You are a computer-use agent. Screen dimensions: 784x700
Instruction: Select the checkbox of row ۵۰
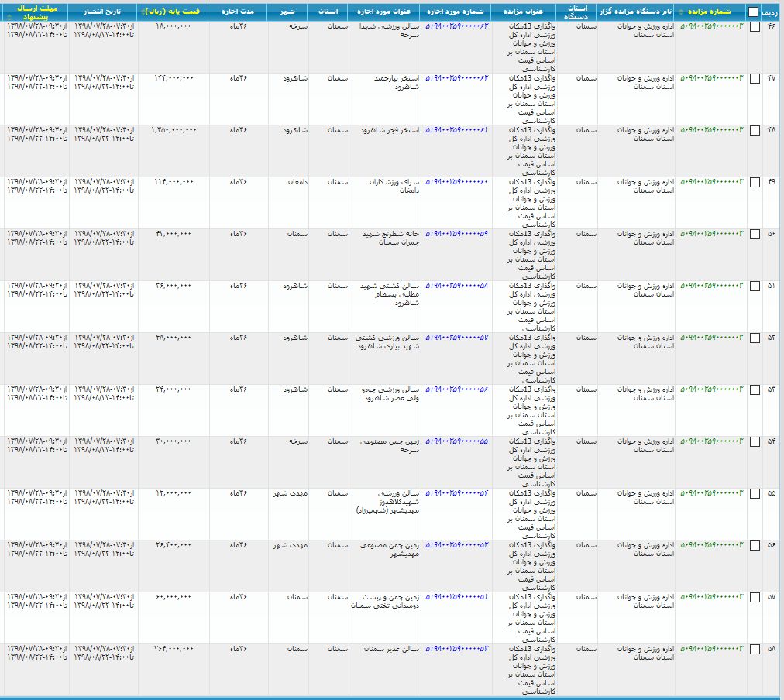[x=755, y=235]
